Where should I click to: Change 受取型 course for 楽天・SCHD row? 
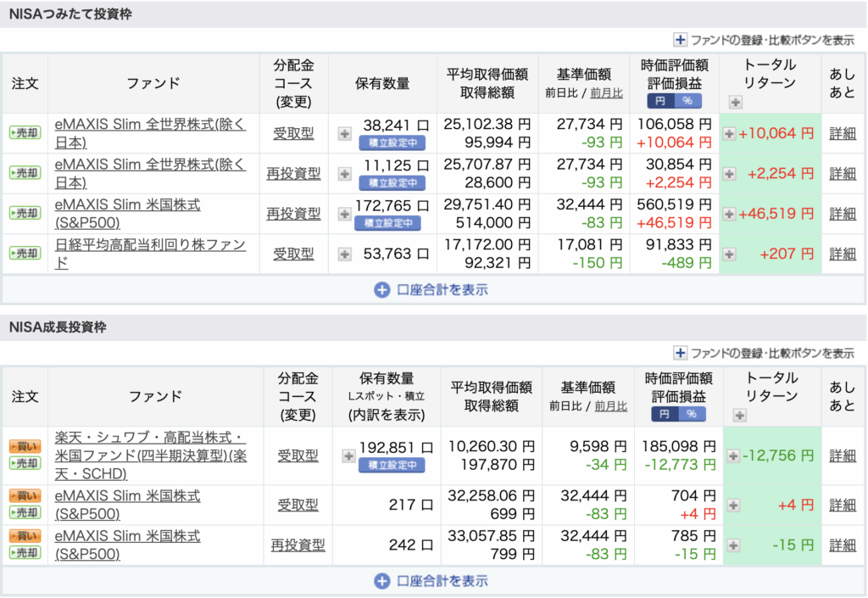[x=298, y=455]
